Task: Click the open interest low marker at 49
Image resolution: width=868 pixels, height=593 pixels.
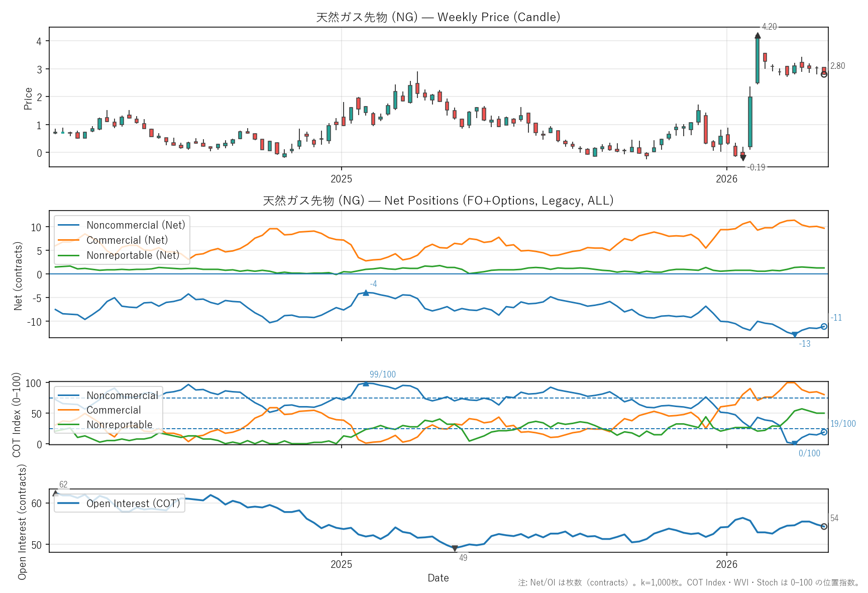Action: [x=455, y=548]
